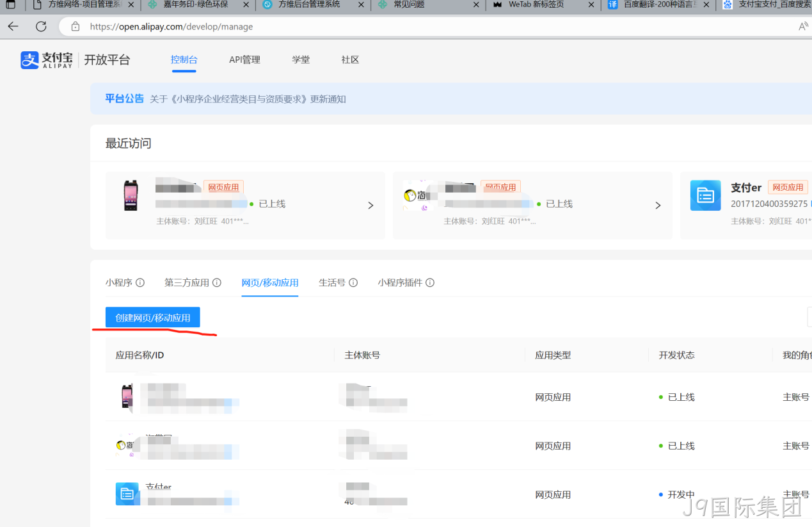
Task: Click 创建网页/移动应用 button
Action: click(x=153, y=318)
